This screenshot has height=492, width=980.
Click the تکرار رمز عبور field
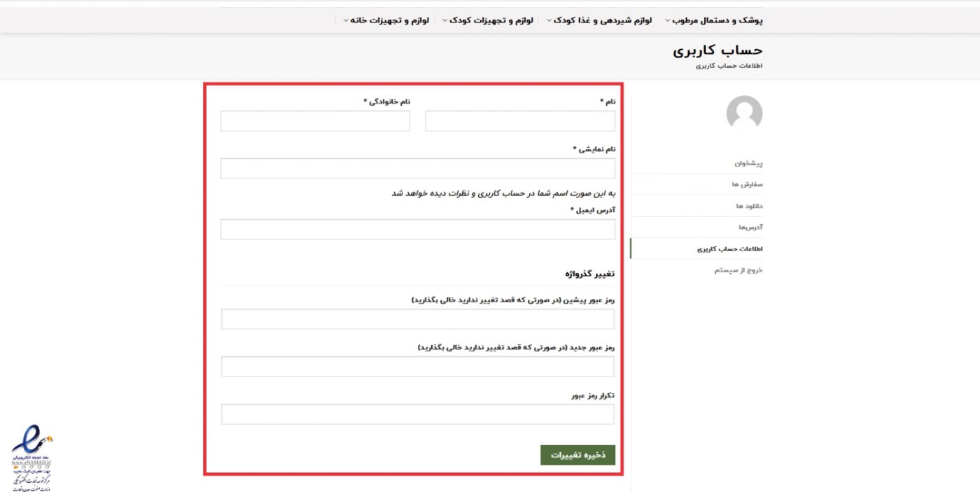coord(417,414)
